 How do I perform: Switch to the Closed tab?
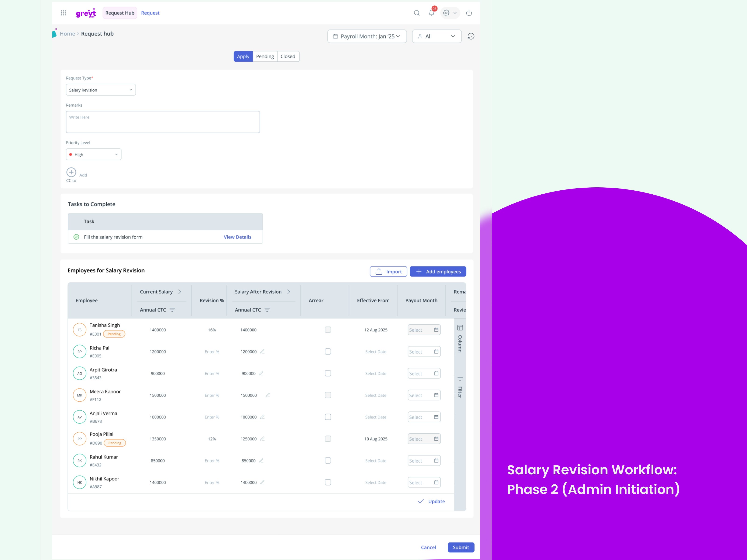[x=288, y=56]
